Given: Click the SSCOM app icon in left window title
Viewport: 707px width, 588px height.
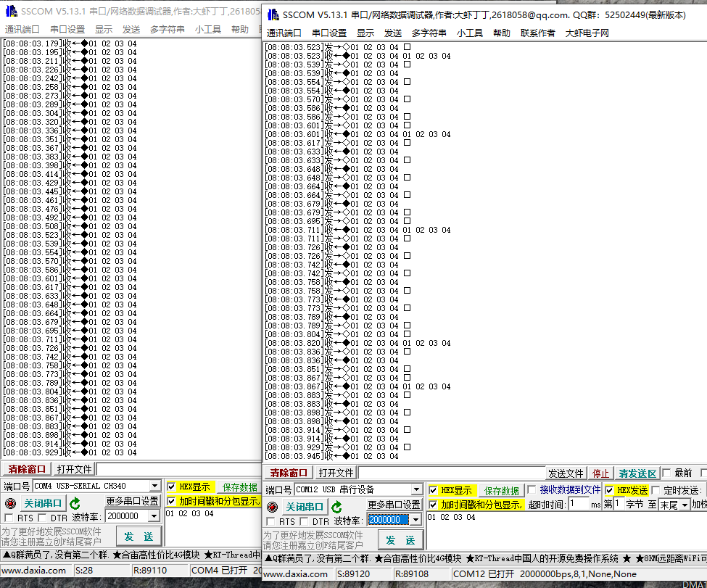Looking at the screenshot, I should pyautogui.click(x=10, y=11).
